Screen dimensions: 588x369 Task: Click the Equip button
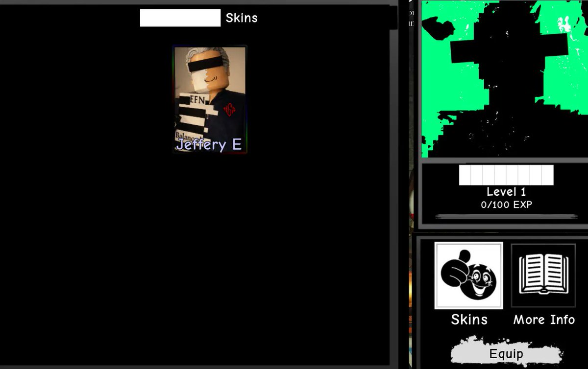click(506, 353)
